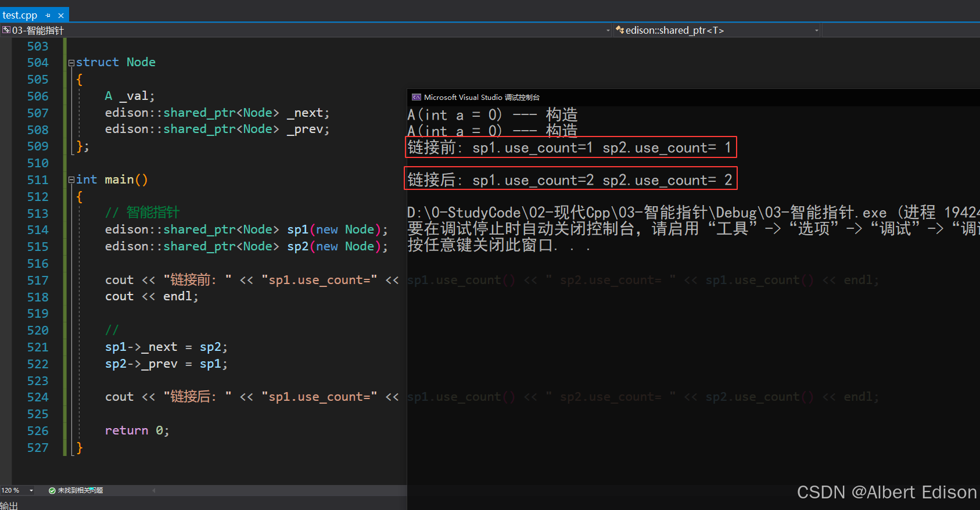
Task: Click the Microsoft Visual Studio 调试控制台 title
Action: (x=482, y=97)
